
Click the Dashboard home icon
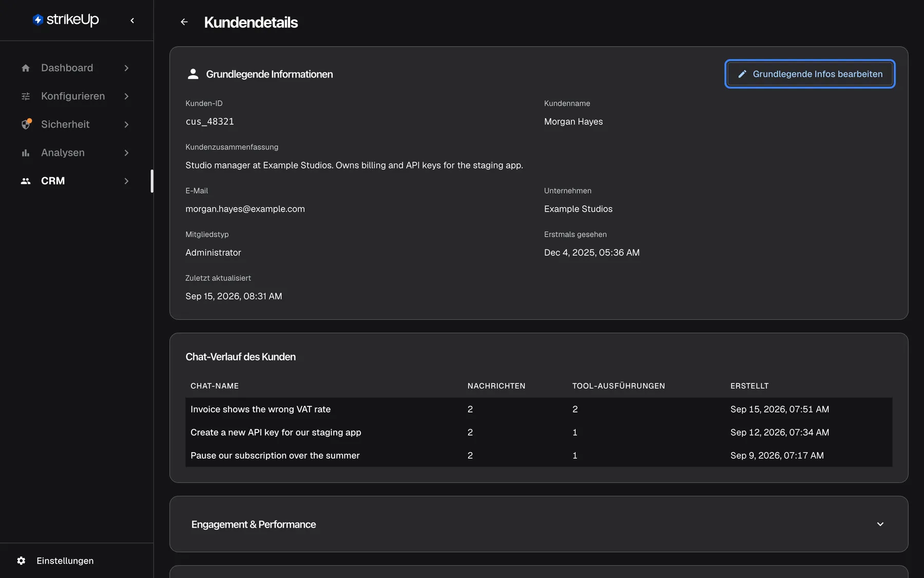pos(26,68)
